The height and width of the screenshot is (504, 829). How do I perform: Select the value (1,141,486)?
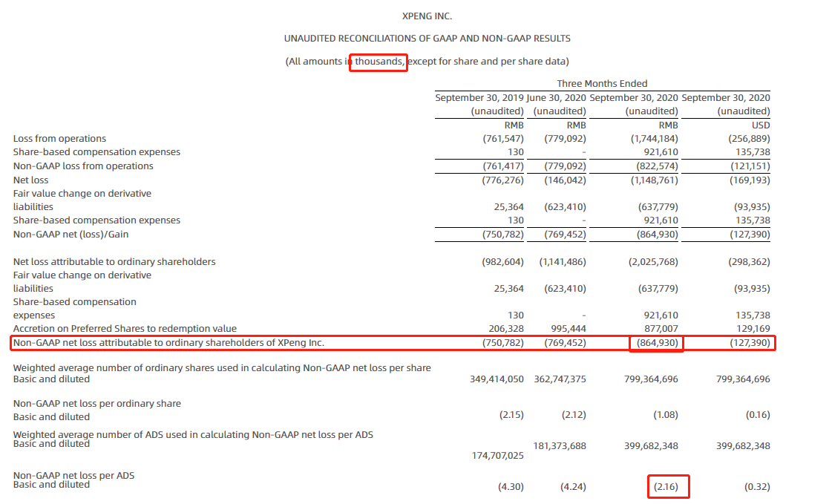[563, 262]
